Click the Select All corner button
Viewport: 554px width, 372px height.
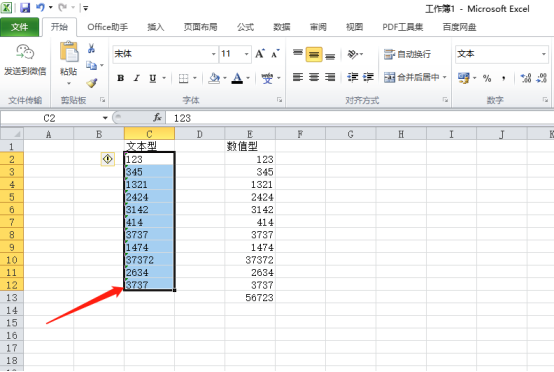point(12,134)
